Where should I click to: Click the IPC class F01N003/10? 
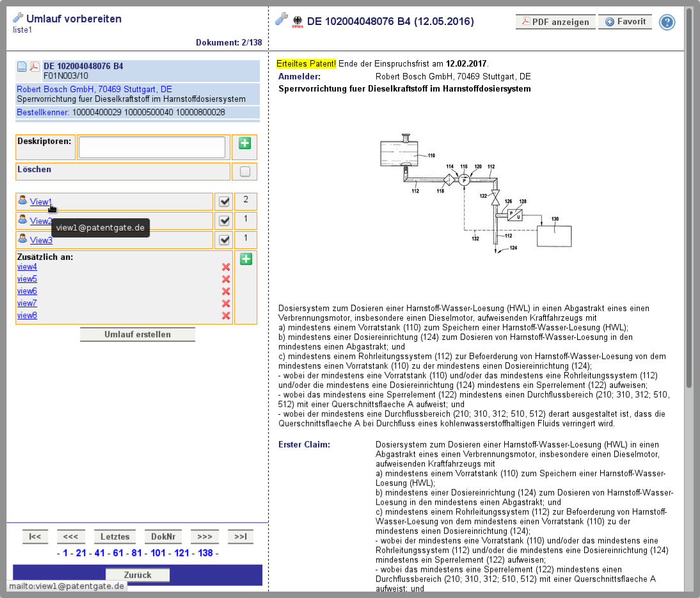pos(66,76)
